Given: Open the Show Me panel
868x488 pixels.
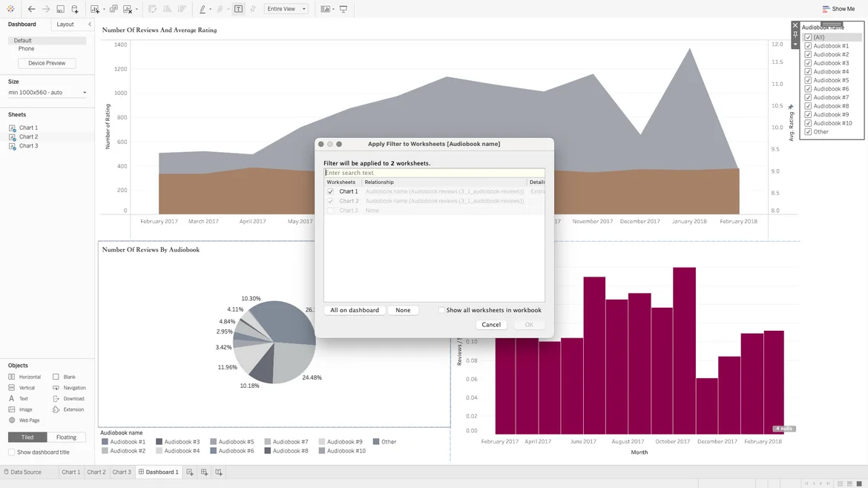Looking at the screenshot, I should (x=838, y=9).
